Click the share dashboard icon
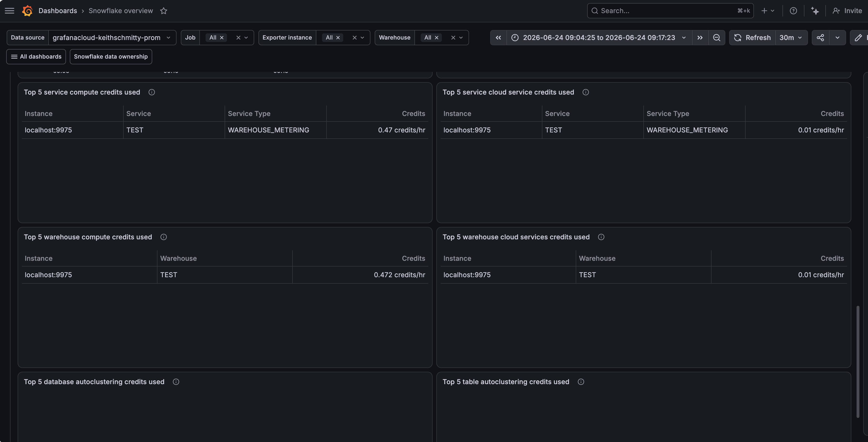Screen dimensions: 868x442 click(x=820, y=37)
